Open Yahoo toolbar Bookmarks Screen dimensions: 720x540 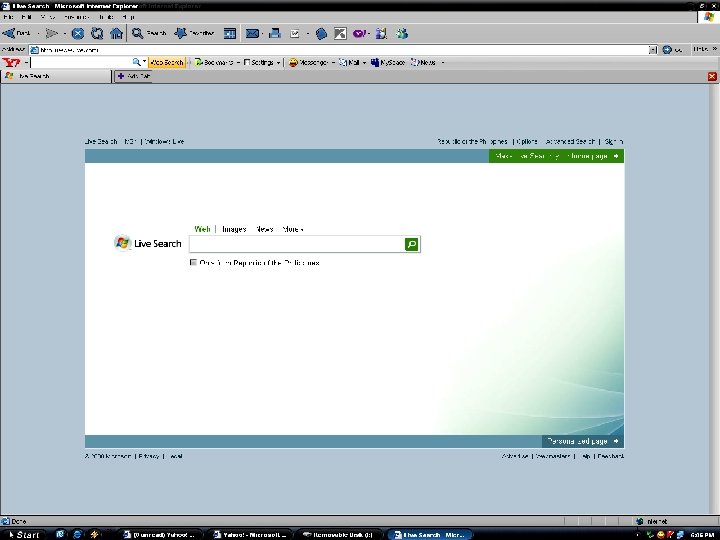tap(214, 62)
